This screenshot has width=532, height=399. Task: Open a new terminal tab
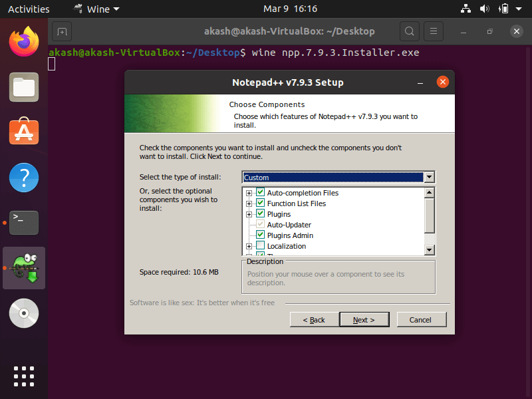click(62, 31)
